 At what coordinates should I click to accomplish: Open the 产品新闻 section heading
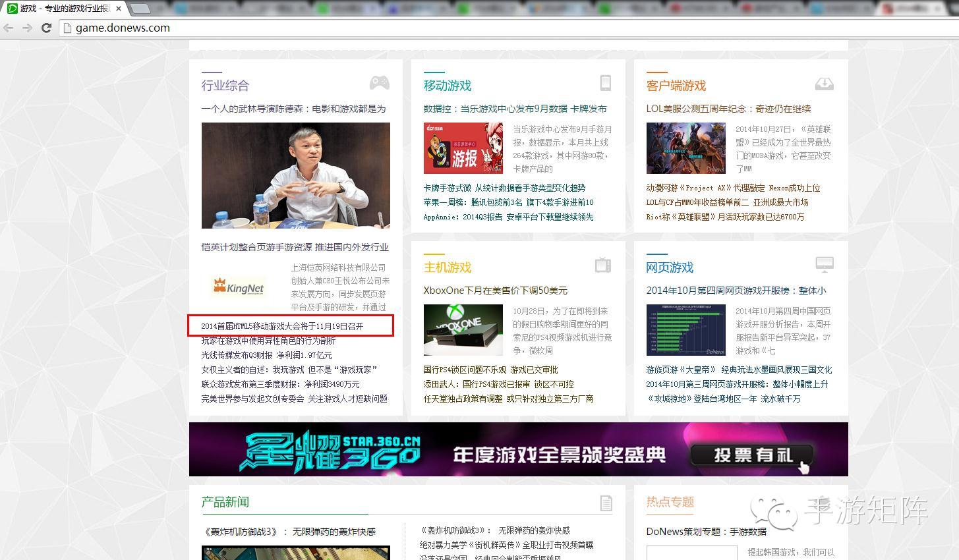point(225,502)
